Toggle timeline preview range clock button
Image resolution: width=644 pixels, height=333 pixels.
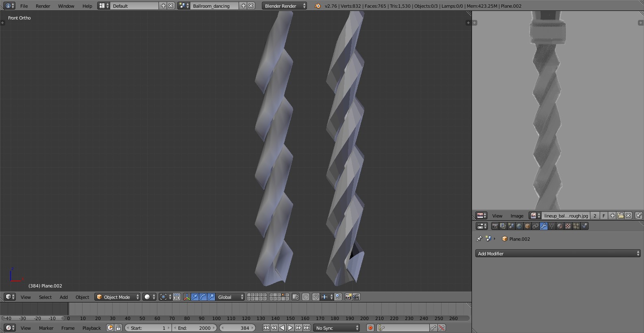point(110,328)
